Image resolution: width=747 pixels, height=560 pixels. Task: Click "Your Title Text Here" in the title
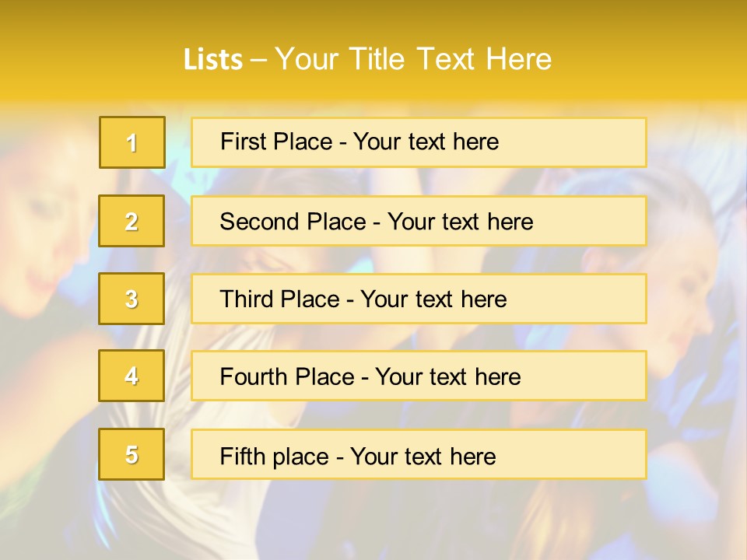[413, 59]
